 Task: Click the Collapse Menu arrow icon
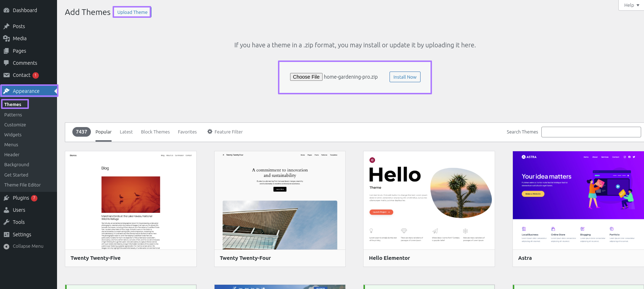click(x=6, y=246)
